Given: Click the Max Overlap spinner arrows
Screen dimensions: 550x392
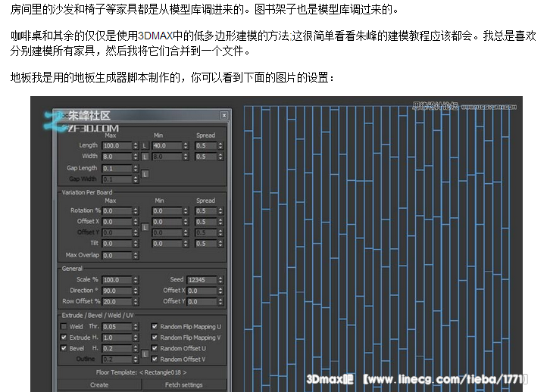Looking at the screenshot, I should click(x=136, y=255).
